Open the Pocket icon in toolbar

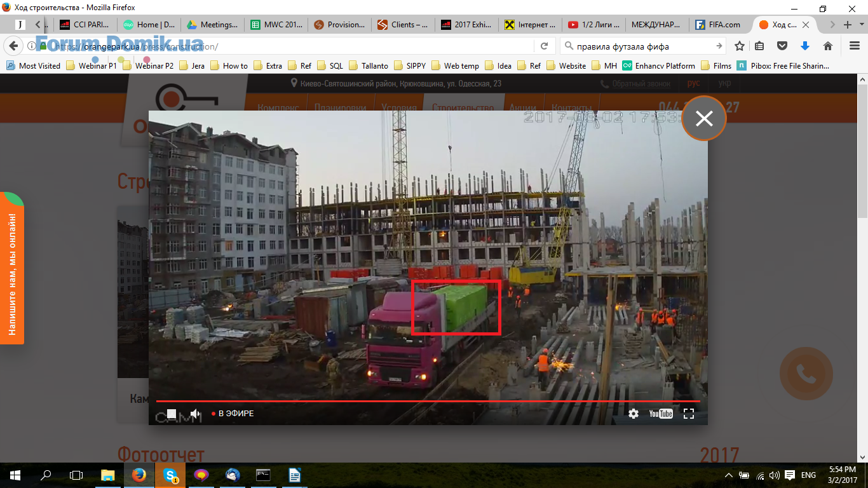(783, 46)
